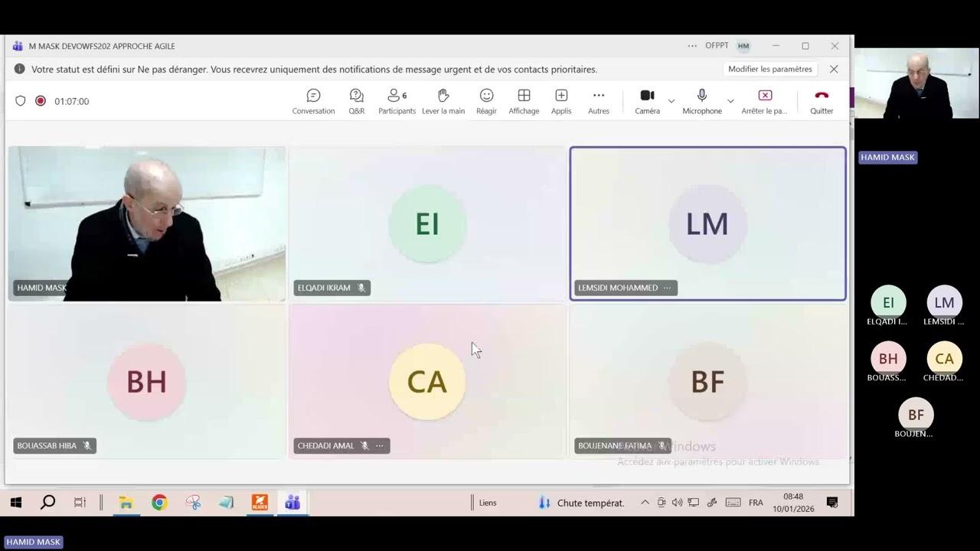Image resolution: width=980 pixels, height=551 pixels.
Task: Open the Applis apps panel
Action: tap(561, 101)
